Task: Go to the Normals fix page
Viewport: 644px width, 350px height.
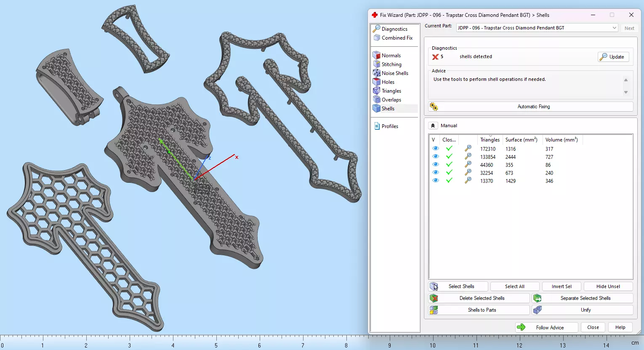Action: pos(391,56)
